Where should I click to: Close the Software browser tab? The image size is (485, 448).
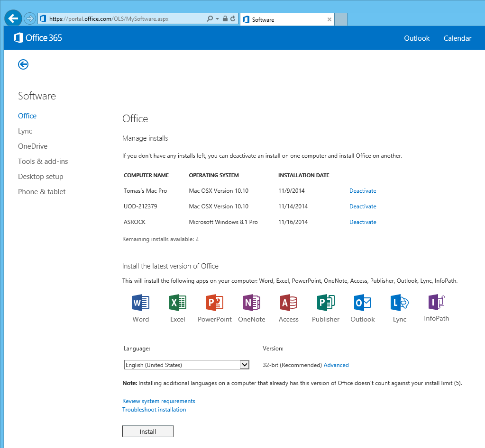click(329, 19)
